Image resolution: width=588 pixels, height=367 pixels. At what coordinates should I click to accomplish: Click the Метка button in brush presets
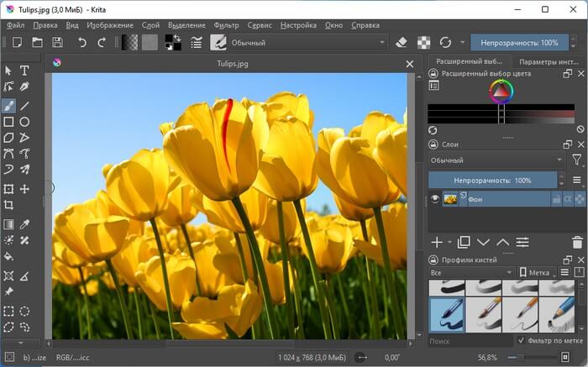point(536,273)
